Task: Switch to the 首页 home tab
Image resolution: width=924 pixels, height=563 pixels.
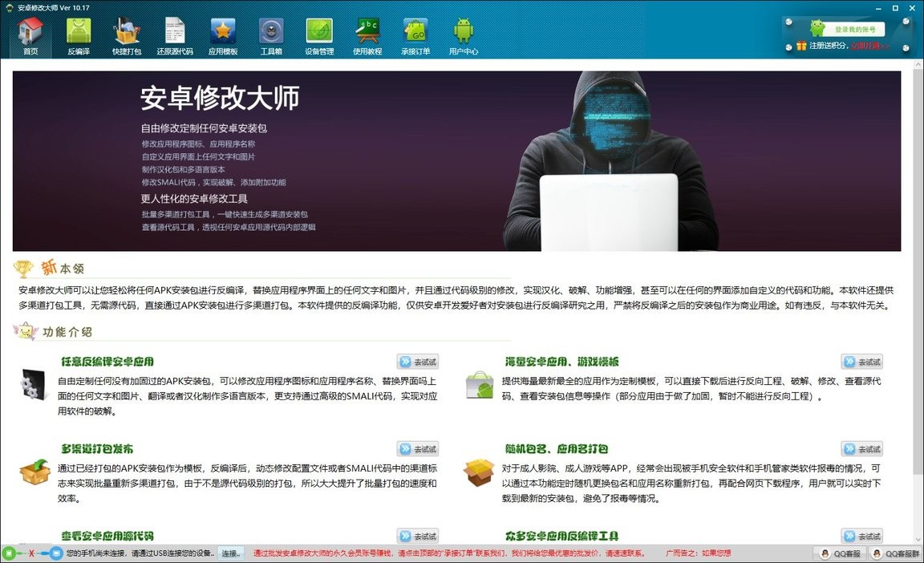Action: click(30, 35)
